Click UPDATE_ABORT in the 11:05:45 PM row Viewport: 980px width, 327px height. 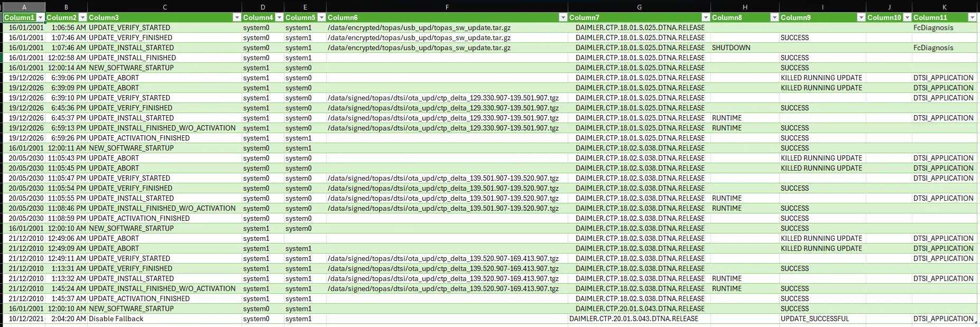(165, 168)
